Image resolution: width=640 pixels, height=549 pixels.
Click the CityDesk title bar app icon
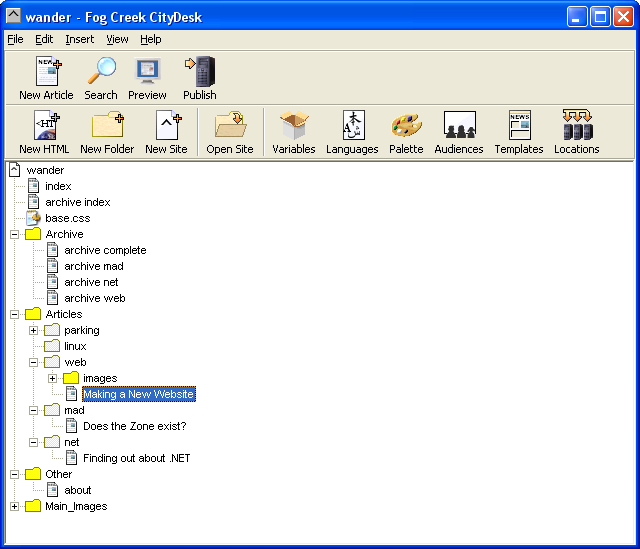13,16
